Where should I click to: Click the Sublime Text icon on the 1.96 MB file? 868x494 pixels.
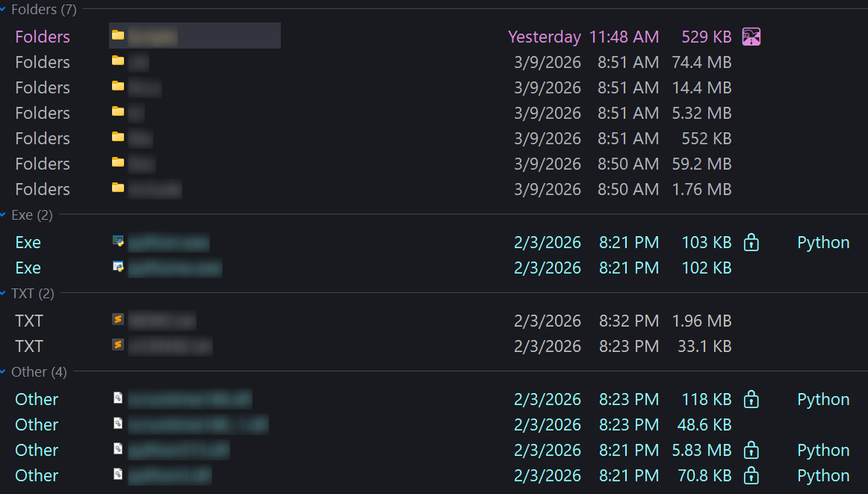(118, 320)
